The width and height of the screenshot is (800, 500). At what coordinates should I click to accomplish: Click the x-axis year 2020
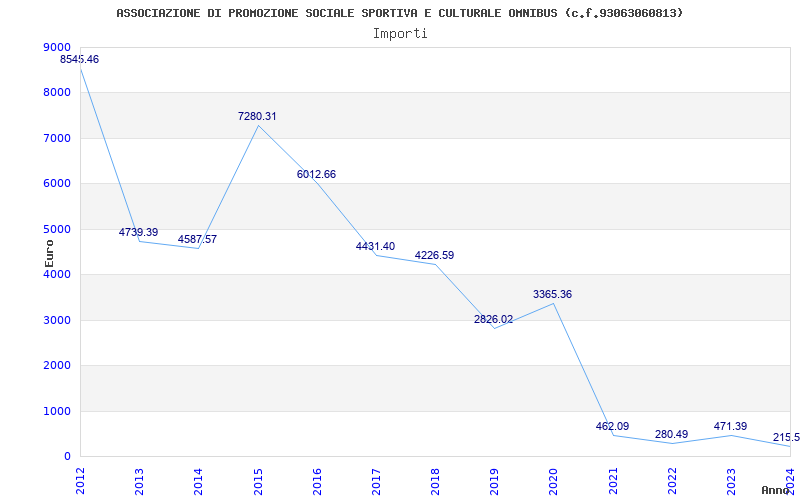pyautogui.click(x=554, y=481)
